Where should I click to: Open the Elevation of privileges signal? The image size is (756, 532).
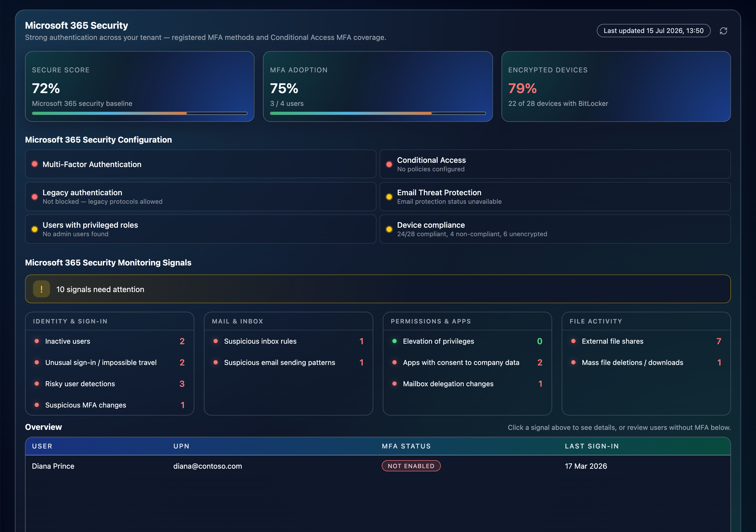[x=467, y=341]
